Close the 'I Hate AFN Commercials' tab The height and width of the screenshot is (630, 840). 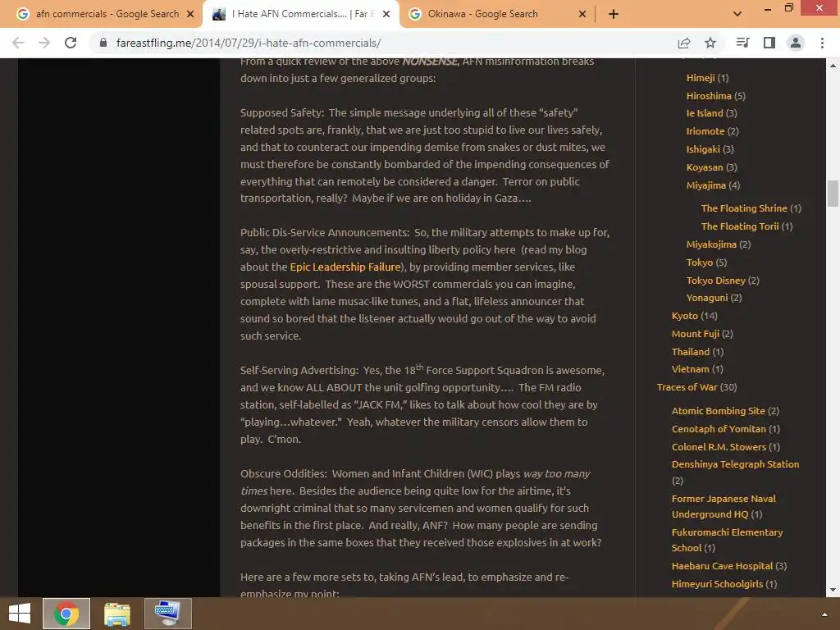pyautogui.click(x=386, y=14)
